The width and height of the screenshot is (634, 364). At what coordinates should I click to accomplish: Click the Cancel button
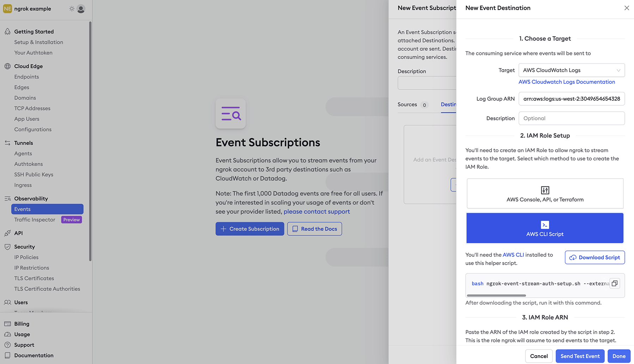click(x=539, y=356)
